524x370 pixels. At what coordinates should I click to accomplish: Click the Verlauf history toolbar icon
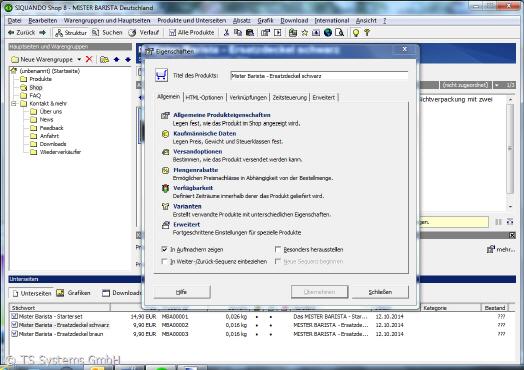tap(144, 32)
